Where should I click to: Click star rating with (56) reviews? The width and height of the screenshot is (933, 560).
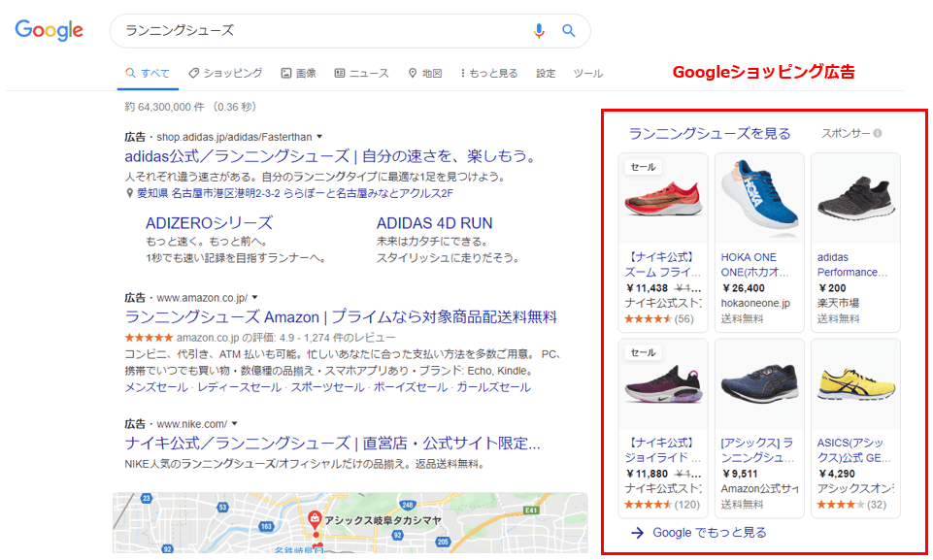click(x=658, y=319)
